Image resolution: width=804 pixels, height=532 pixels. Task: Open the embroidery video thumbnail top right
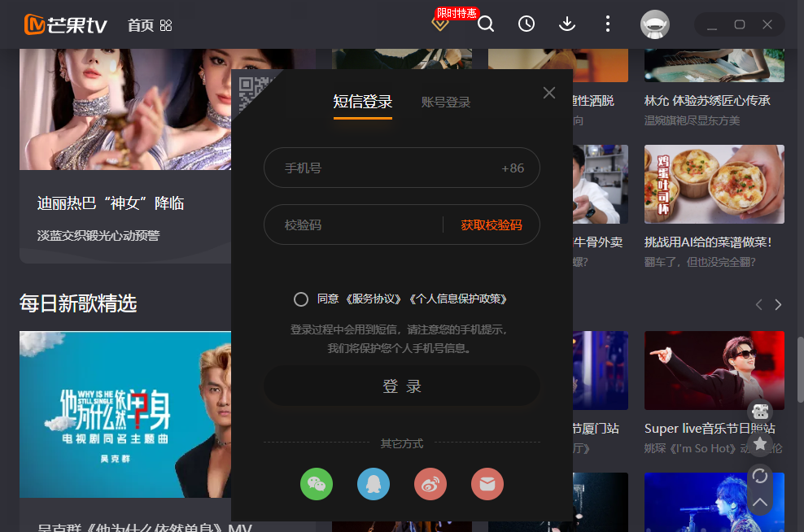[714, 66]
